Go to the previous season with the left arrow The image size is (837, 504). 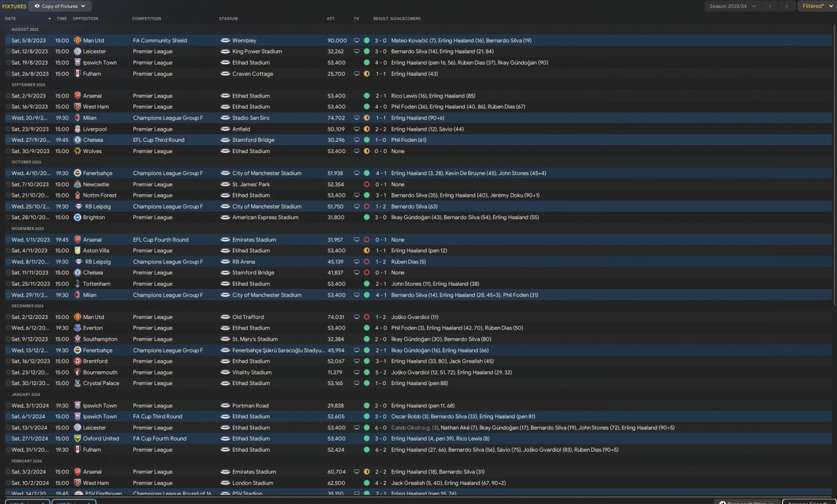pyautogui.click(x=770, y=7)
